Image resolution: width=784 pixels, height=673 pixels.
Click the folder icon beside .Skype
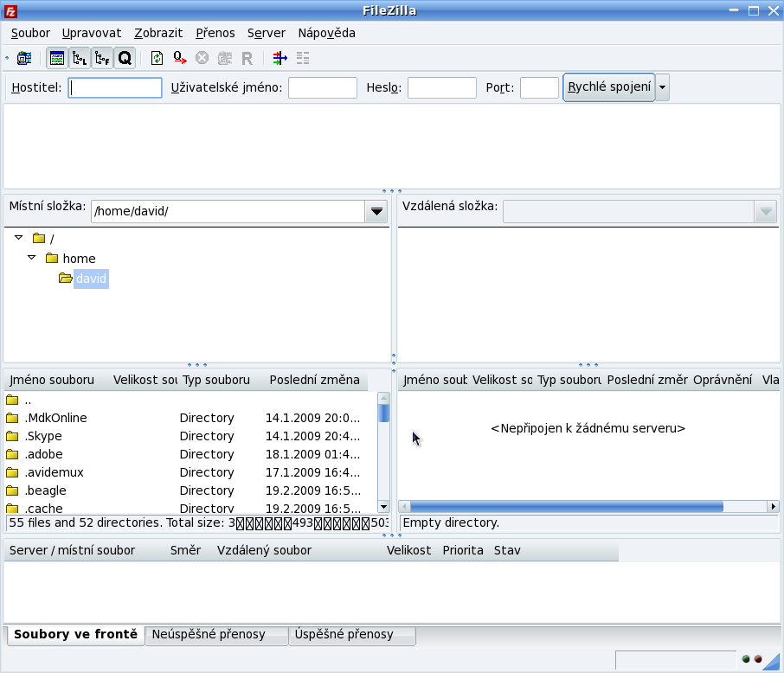pyautogui.click(x=12, y=436)
